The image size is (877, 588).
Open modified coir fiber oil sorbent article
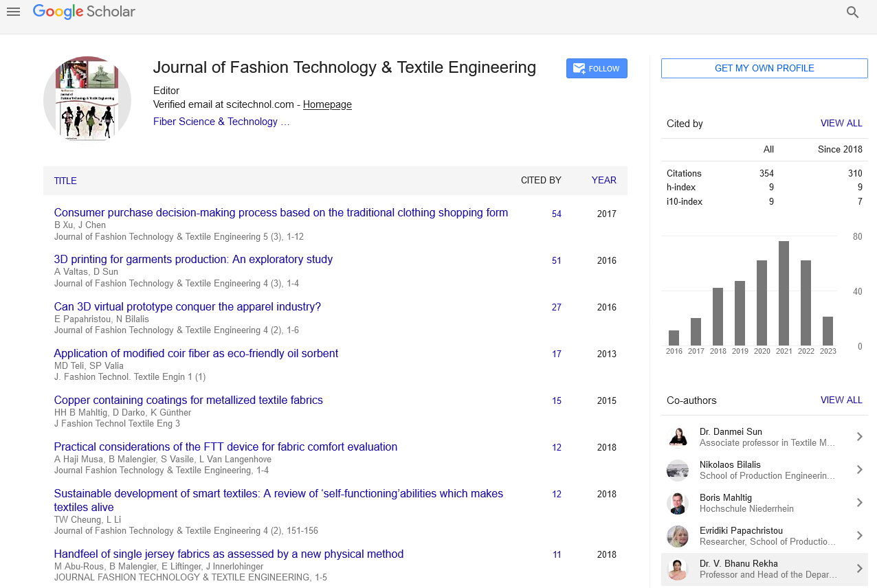pos(196,353)
